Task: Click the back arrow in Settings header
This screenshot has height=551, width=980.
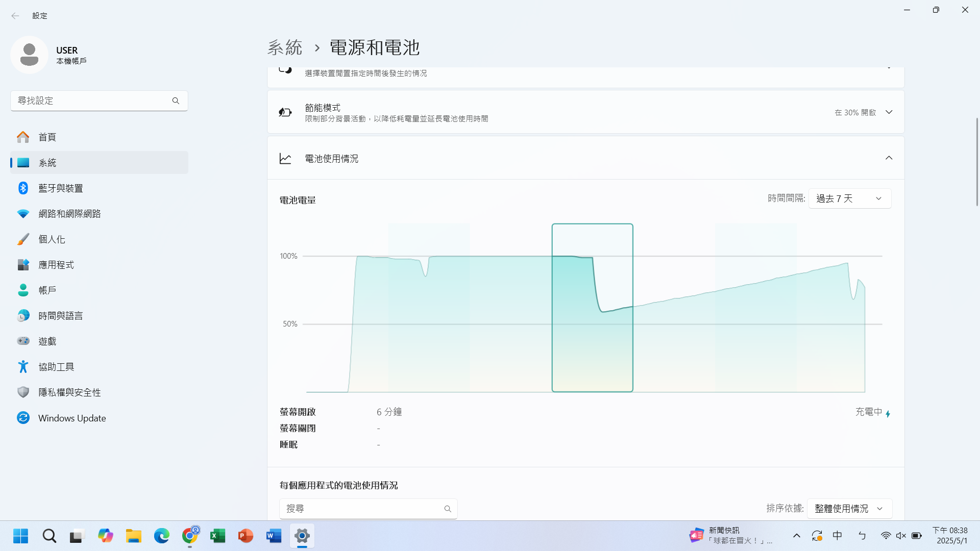Action: 15,16
